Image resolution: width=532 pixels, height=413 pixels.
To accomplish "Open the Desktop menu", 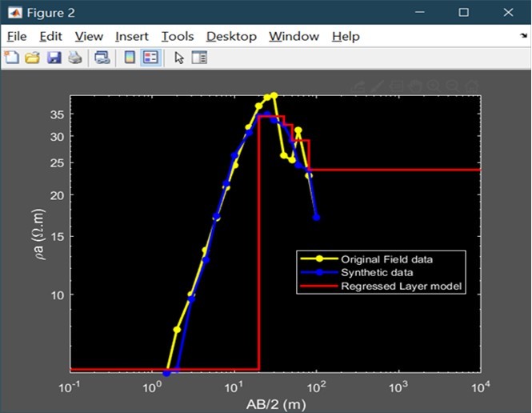I will click(231, 36).
